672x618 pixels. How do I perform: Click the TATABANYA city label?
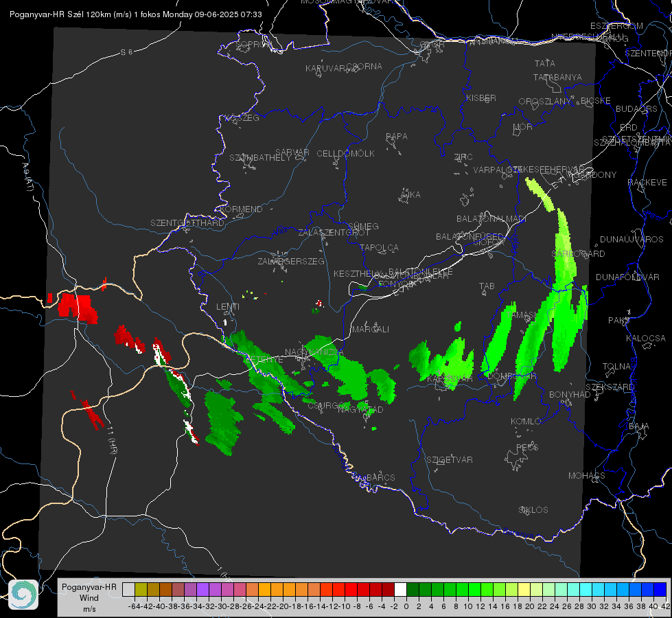[557, 77]
